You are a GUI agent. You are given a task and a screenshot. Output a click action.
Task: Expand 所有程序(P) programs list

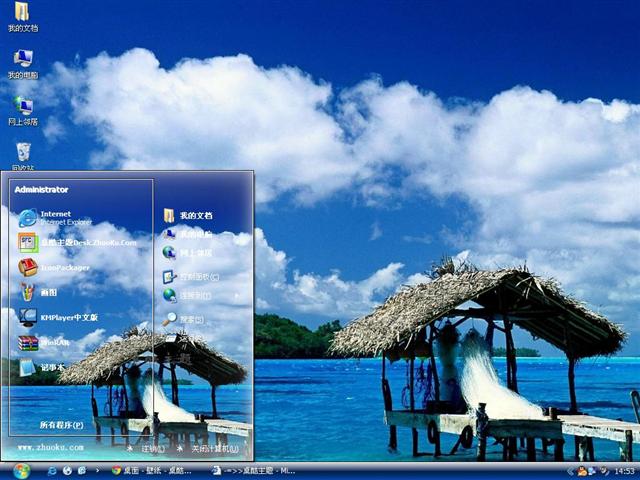[x=61, y=425]
